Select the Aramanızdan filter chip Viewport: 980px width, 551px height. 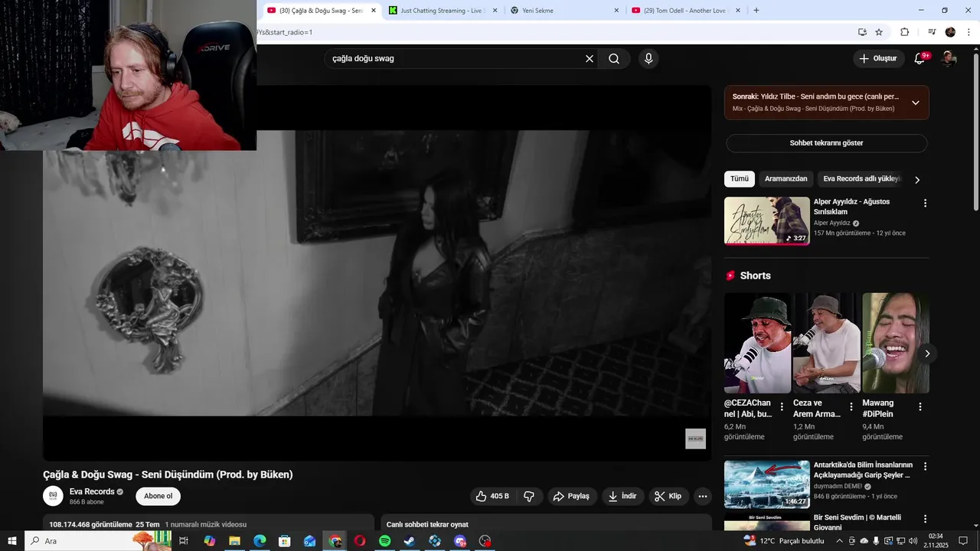[786, 179]
